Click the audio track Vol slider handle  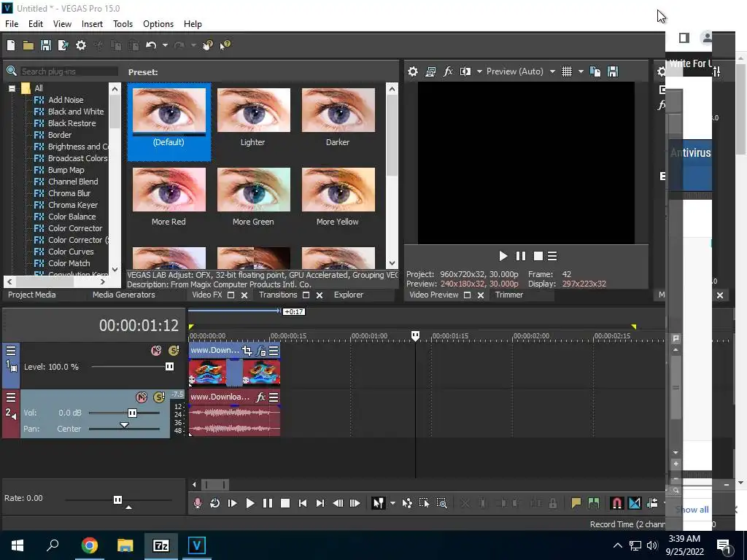(x=133, y=413)
